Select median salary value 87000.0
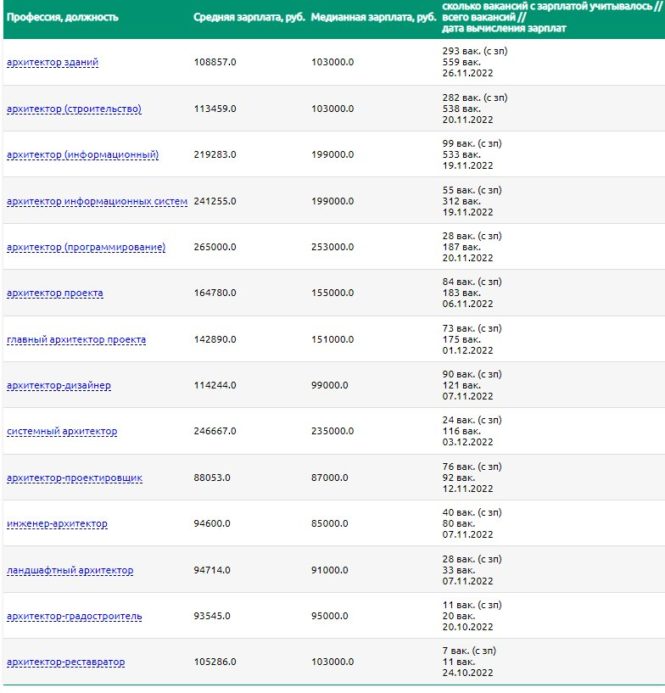This screenshot has width=665, height=693. 330,478
